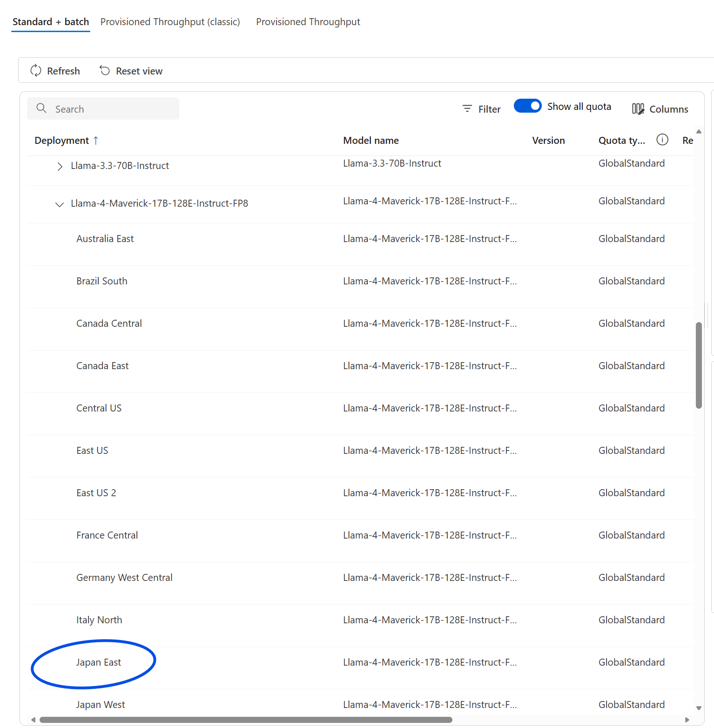Viewport: 714px width, 728px height.
Task: Click the horizontal scrollbar right arrow
Action: click(687, 720)
